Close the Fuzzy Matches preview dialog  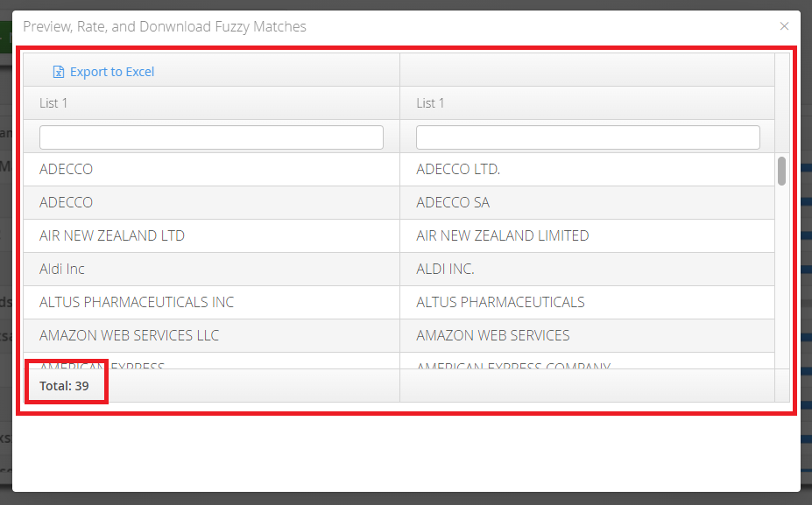784,26
